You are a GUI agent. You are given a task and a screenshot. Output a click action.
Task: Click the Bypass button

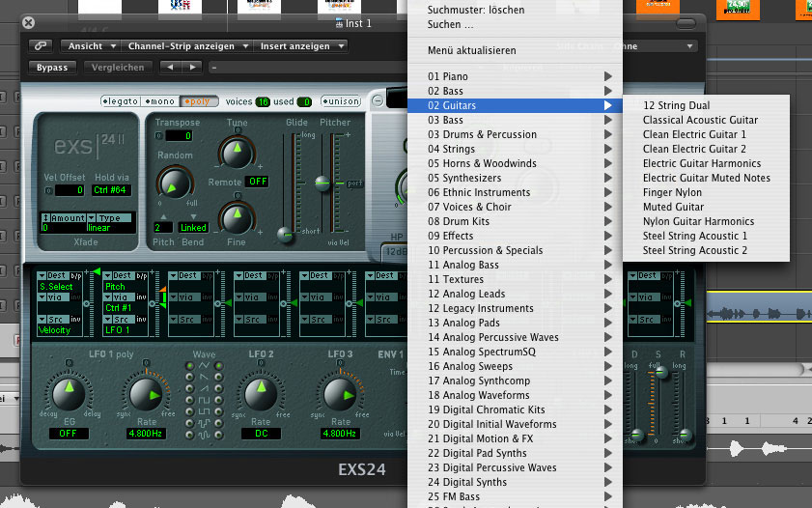[52, 68]
